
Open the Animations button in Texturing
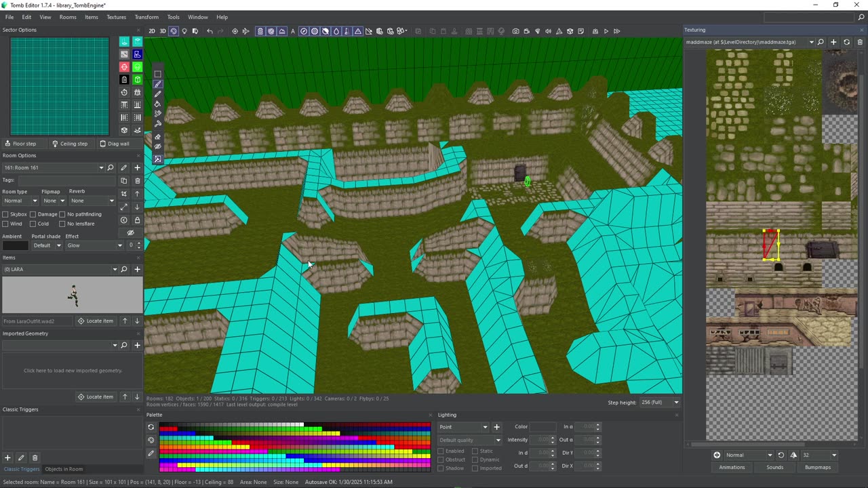point(732,467)
